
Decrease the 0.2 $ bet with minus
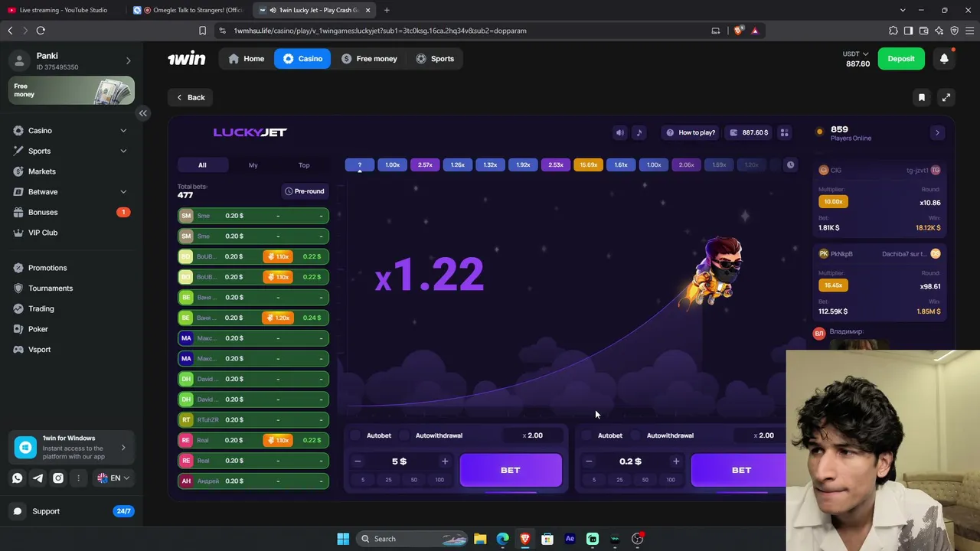pyautogui.click(x=589, y=461)
